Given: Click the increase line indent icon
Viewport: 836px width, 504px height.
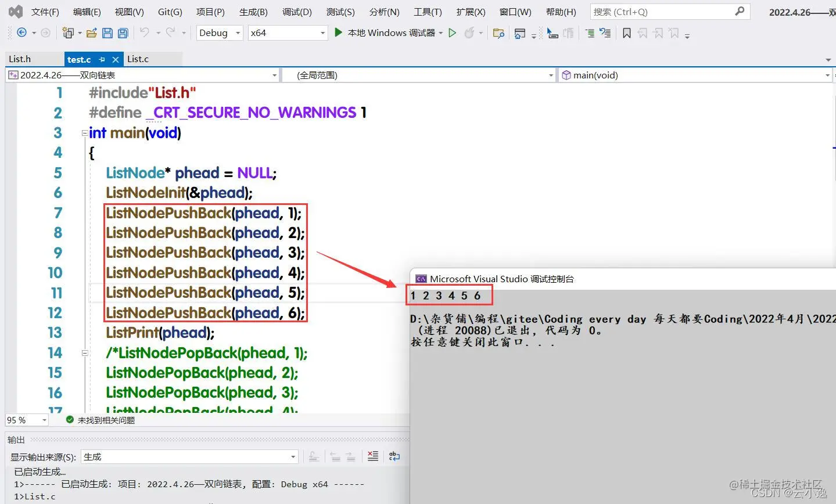Looking at the screenshot, I should click(590, 33).
